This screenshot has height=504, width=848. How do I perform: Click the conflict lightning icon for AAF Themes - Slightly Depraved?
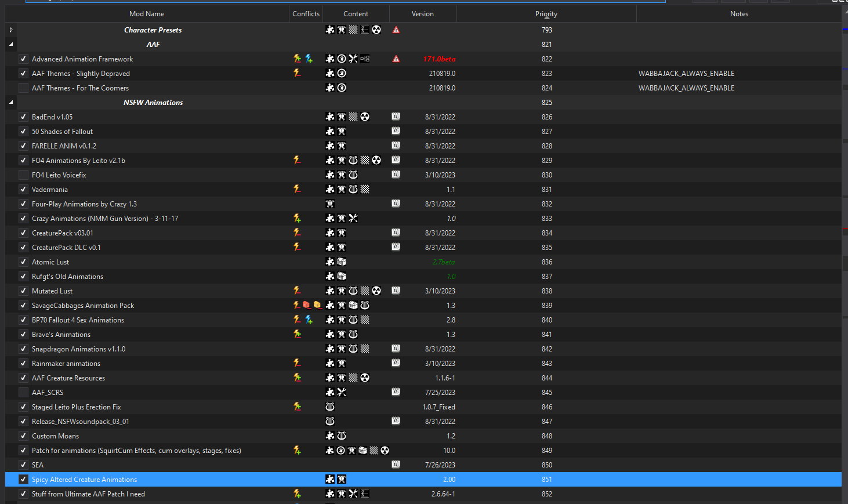(x=297, y=73)
